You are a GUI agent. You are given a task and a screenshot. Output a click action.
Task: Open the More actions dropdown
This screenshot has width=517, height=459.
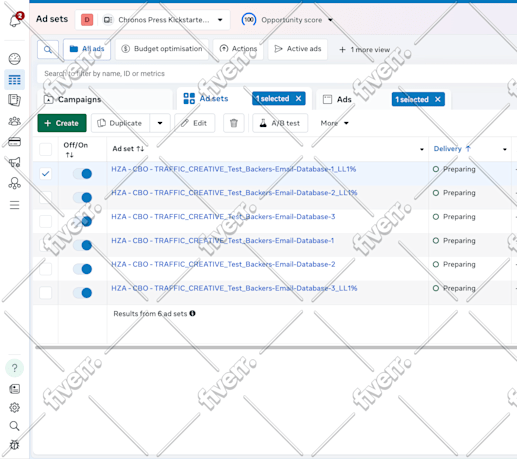coord(334,123)
